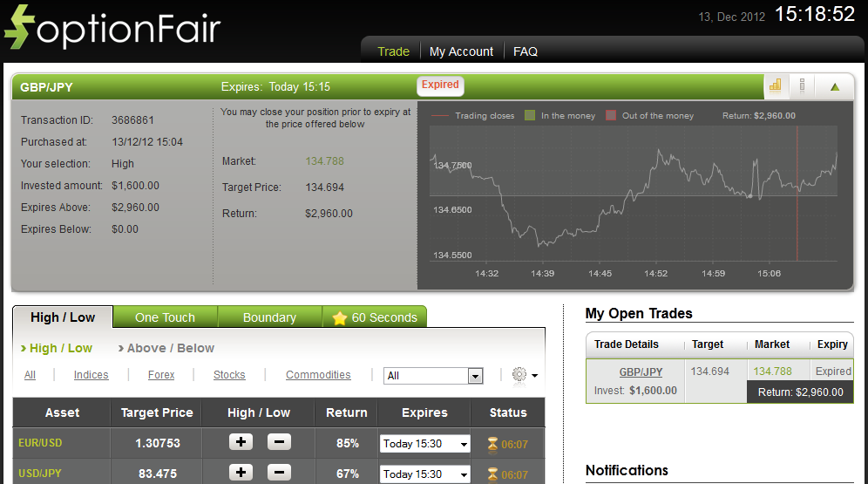Viewport: 868px width, 484px height.
Task: Click the EUR/USD target price 1.30753
Action: [158, 443]
